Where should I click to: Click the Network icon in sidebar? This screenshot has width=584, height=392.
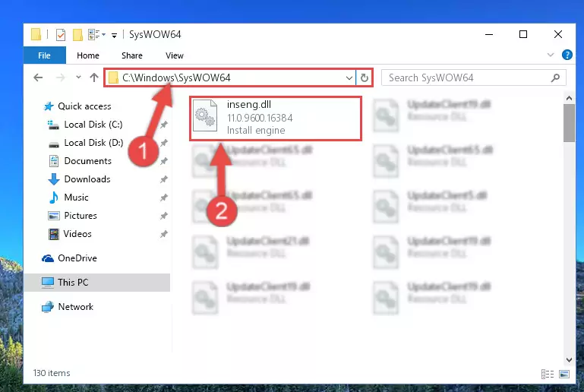click(48, 307)
